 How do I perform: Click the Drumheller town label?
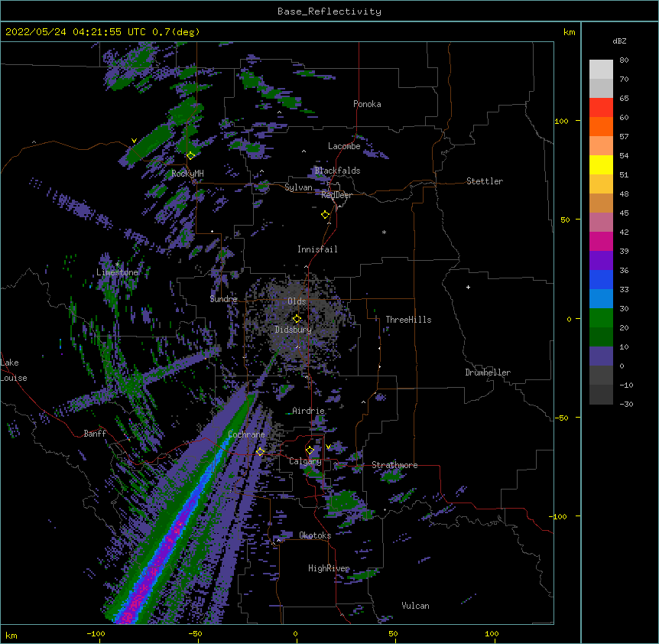(488, 372)
